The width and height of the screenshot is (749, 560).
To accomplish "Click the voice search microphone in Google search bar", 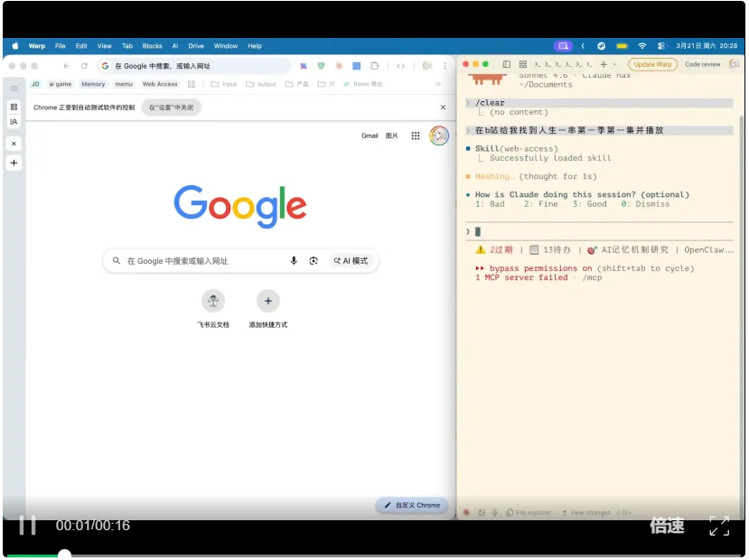I will click(294, 260).
